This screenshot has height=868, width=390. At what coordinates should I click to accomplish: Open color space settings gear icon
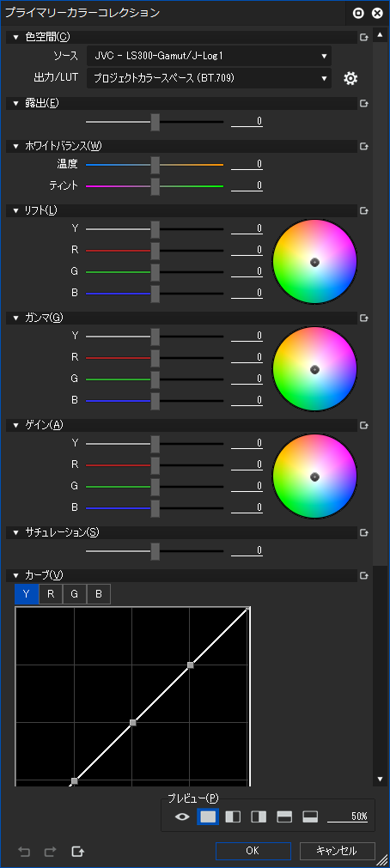(350, 79)
